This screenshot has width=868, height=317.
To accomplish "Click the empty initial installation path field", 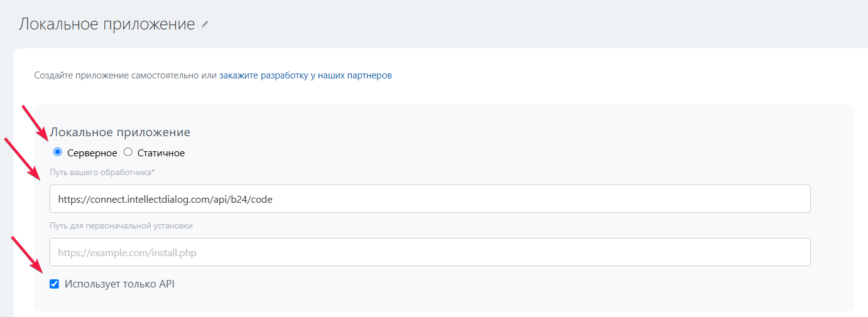I will [x=430, y=252].
